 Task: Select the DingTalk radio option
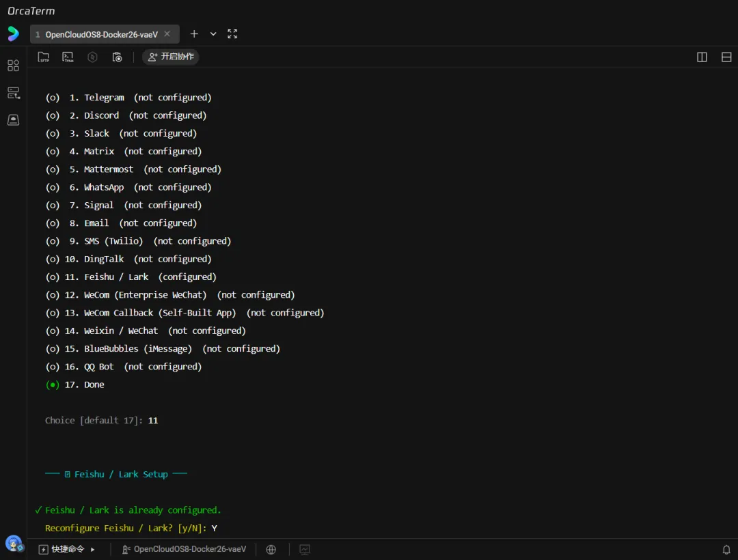pyautogui.click(x=52, y=259)
